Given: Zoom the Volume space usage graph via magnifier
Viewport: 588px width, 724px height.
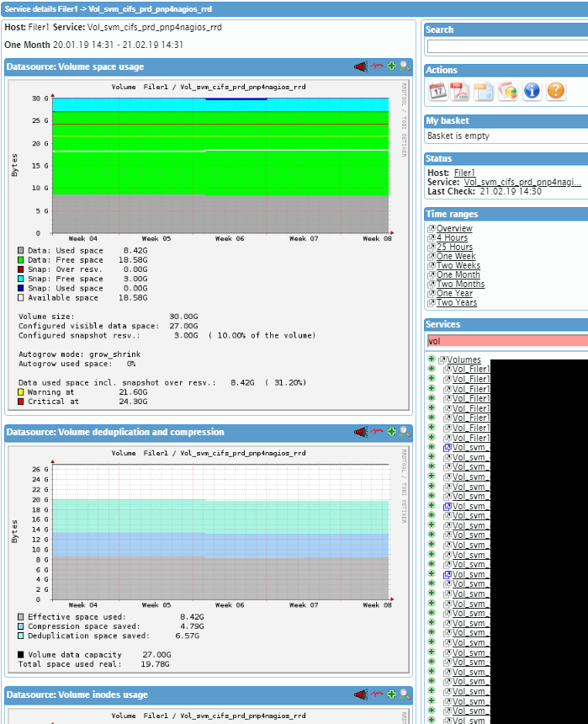Looking at the screenshot, I should (x=405, y=66).
